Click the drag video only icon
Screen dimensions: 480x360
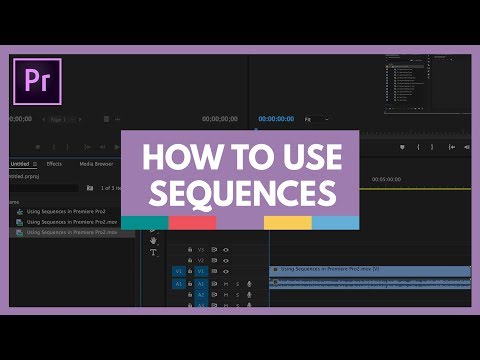(x=106, y=119)
